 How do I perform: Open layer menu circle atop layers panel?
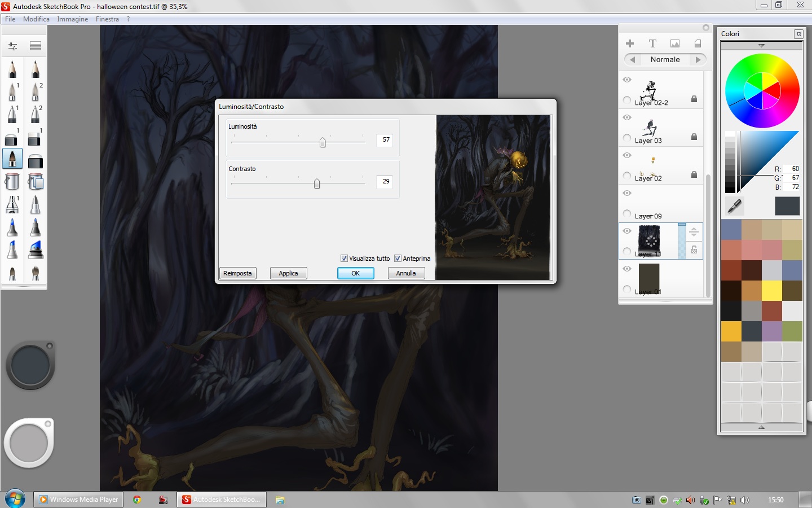[705, 28]
